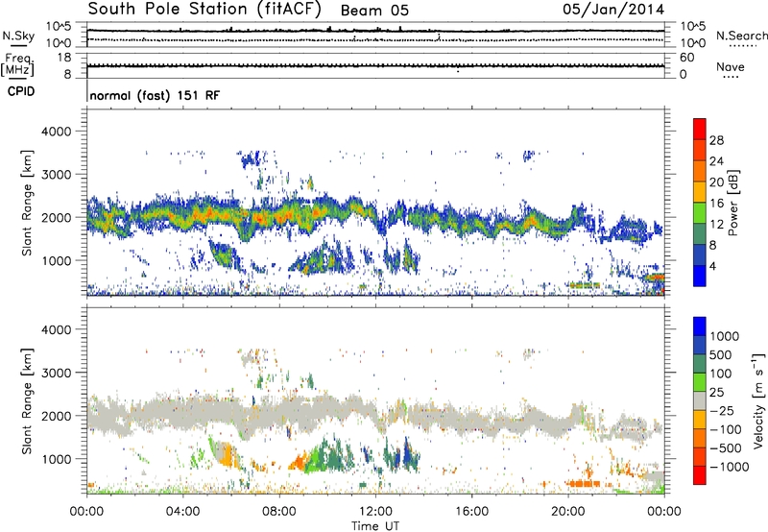This screenshot has width=768, height=532.
Task: Click the 'Time UT' axis label
Action: tap(375, 526)
